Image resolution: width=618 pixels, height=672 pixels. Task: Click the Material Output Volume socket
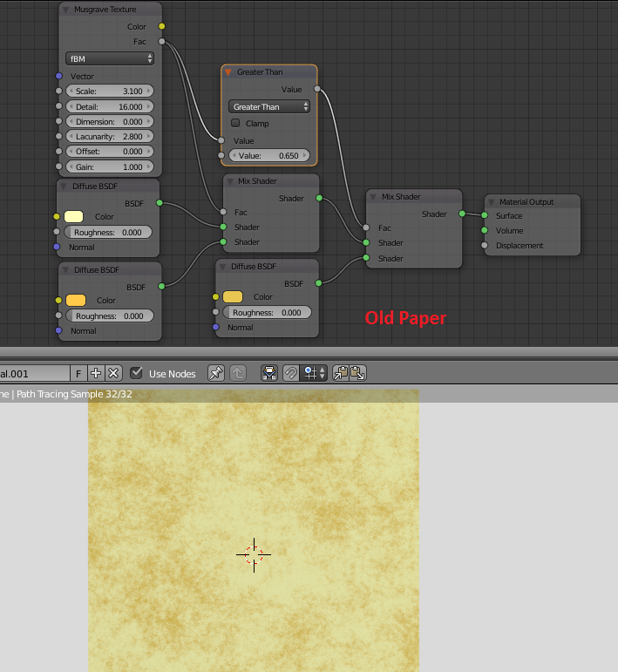(x=485, y=230)
